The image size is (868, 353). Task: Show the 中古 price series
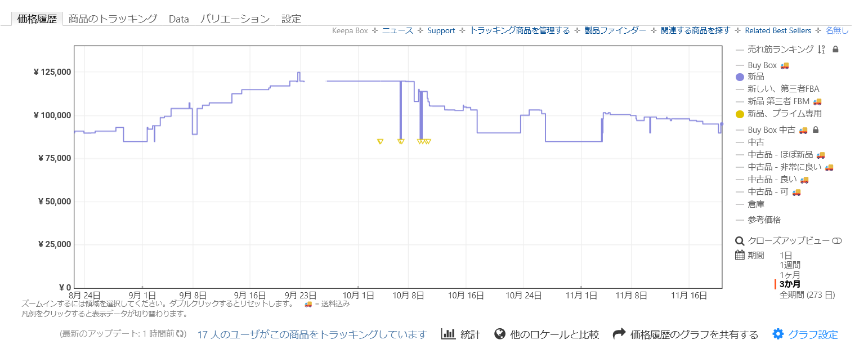(x=755, y=142)
